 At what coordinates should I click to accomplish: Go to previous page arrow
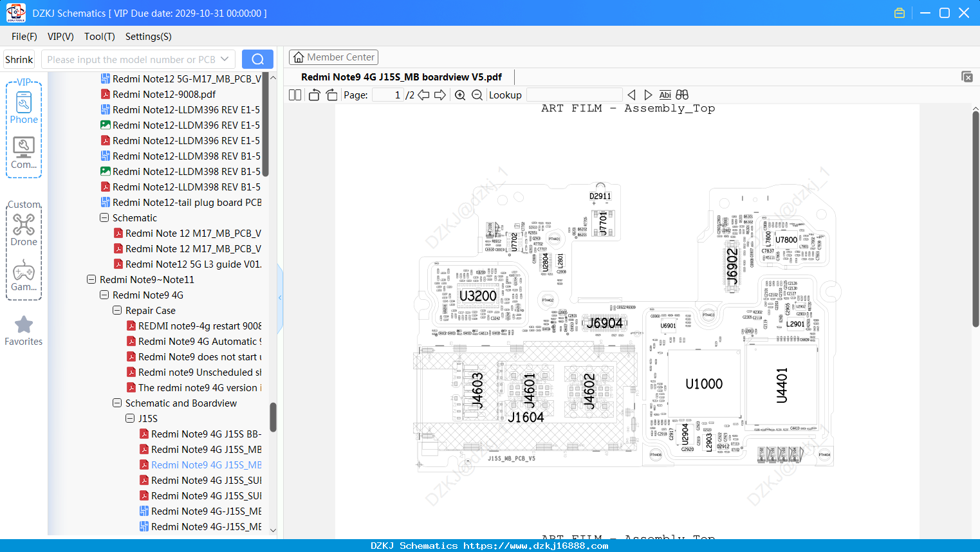[423, 95]
